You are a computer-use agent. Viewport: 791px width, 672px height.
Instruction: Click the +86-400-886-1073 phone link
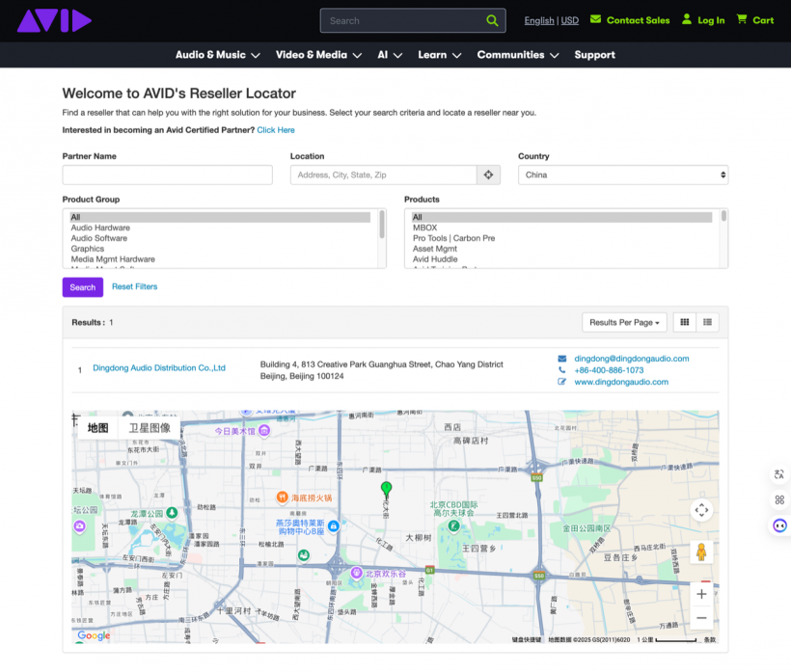(x=609, y=370)
